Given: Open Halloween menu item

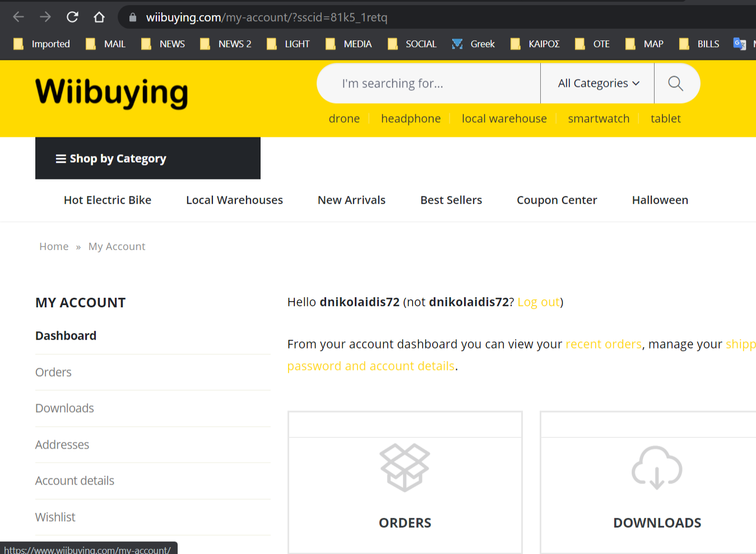Looking at the screenshot, I should pyautogui.click(x=660, y=200).
